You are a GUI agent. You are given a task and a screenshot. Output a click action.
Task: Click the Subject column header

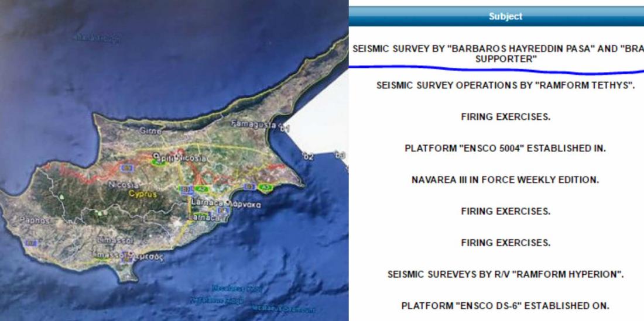coord(505,16)
